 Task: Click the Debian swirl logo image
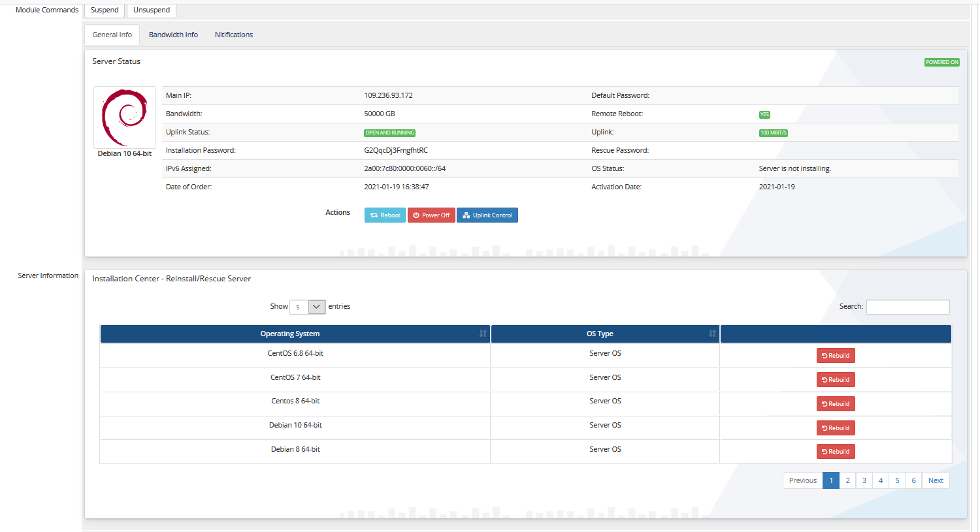pos(125,117)
